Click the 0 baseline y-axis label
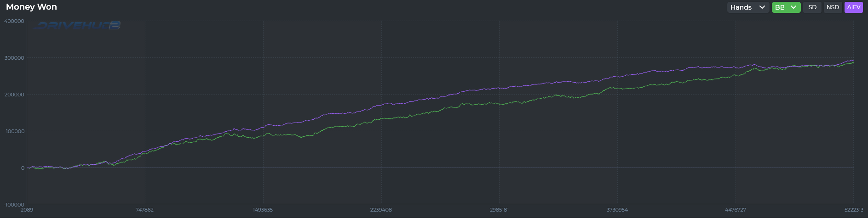The width and height of the screenshot is (868, 218). coord(22,168)
